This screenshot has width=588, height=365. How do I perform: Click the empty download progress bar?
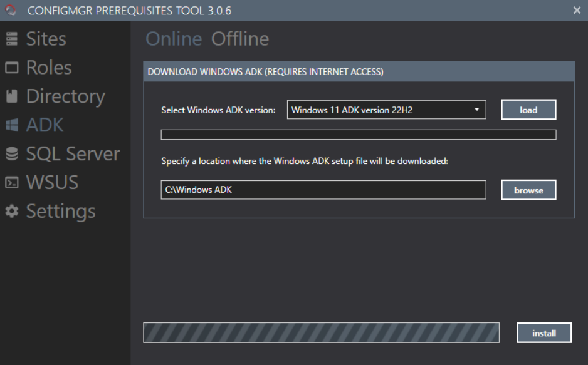(358, 135)
